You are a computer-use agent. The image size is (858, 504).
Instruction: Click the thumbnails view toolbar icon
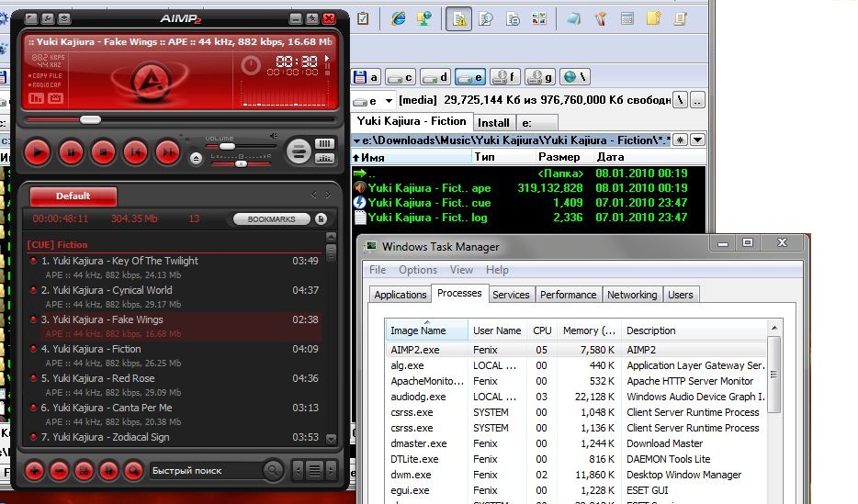(539, 19)
